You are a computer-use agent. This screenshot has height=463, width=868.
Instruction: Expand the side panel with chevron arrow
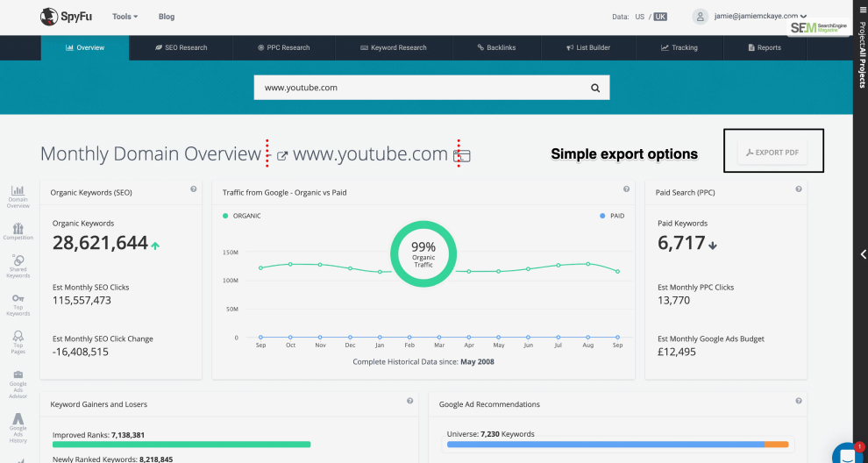[863, 254]
